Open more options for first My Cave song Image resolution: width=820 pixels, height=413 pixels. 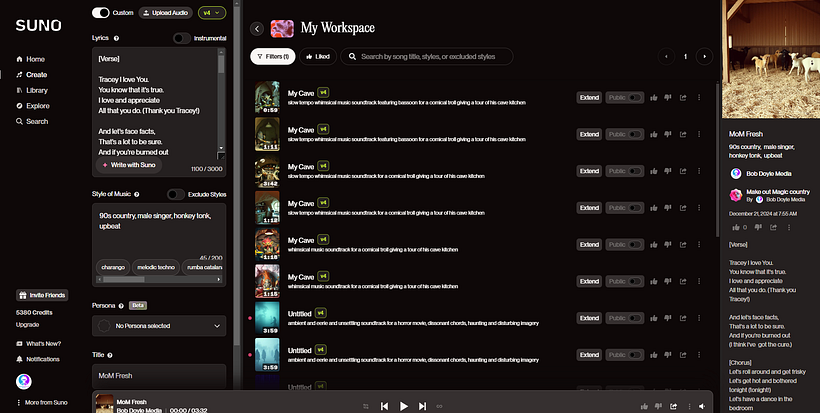[699, 98]
